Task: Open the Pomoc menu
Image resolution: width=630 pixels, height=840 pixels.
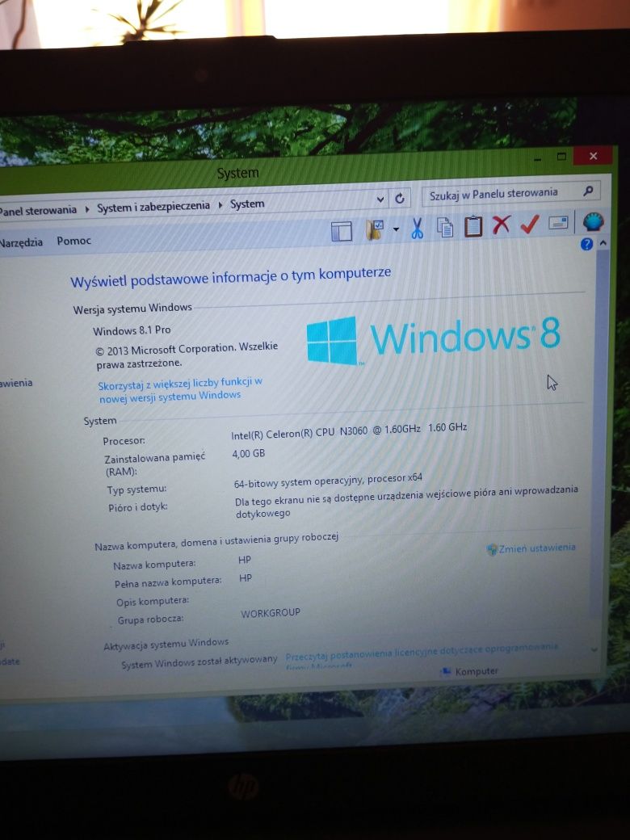Action: [74, 241]
